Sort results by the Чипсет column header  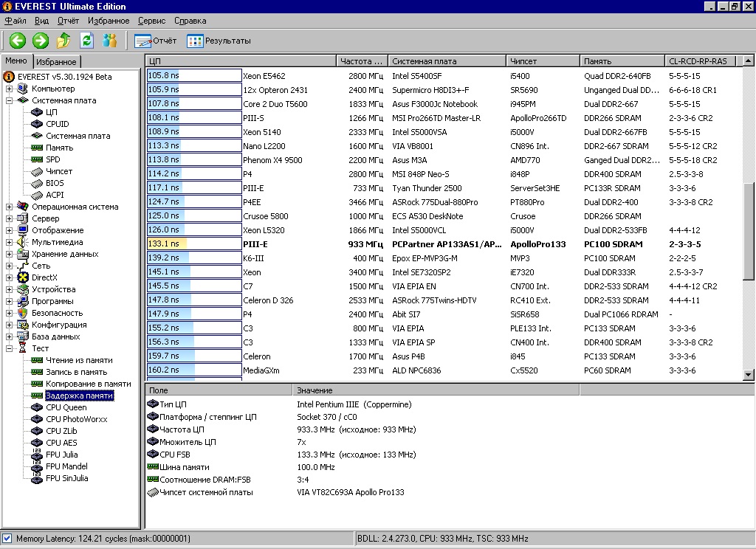pyautogui.click(x=541, y=61)
